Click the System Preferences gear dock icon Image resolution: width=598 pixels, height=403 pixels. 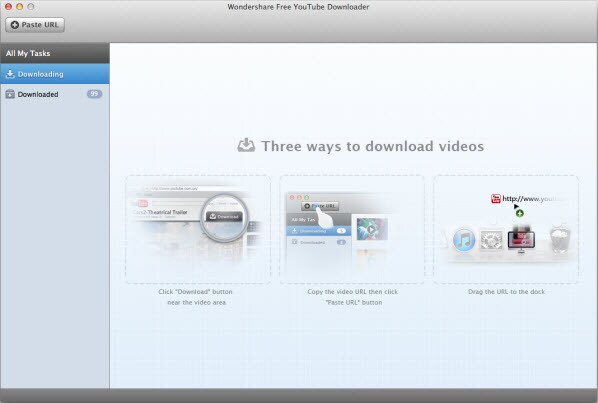[491, 240]
